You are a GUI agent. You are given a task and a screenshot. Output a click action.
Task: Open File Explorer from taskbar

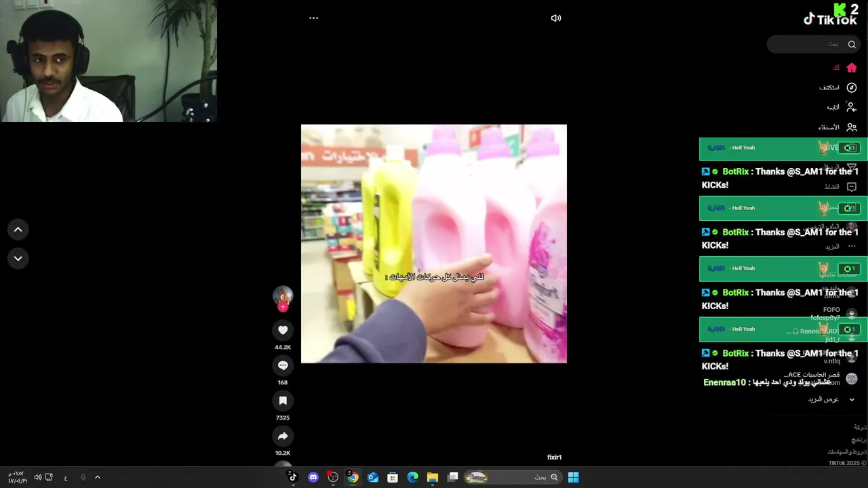[x=433, y=477]
